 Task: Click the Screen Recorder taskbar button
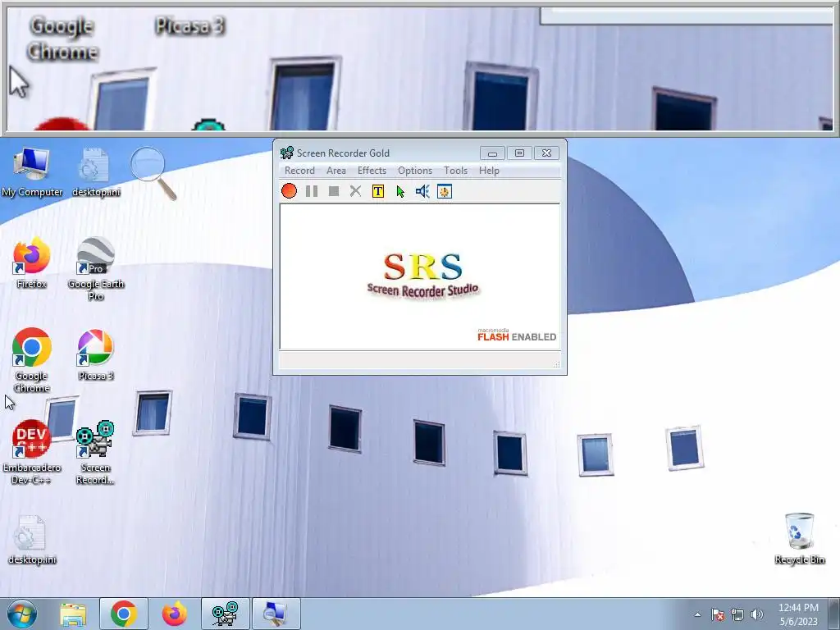point(225,614)
